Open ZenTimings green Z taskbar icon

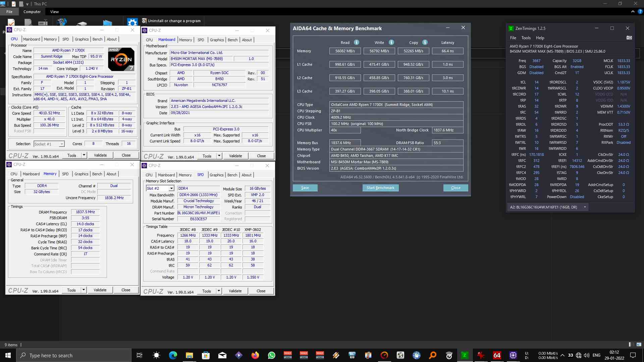465,355
